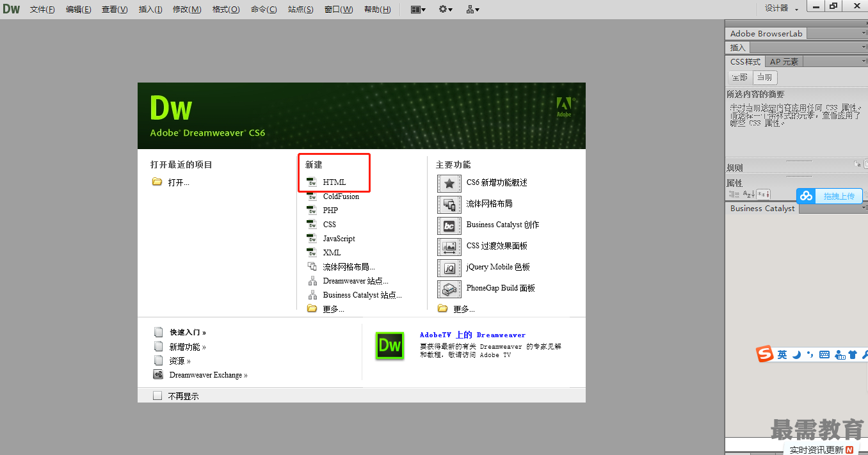Click the moon icon in the IME bar

(797, 355)
